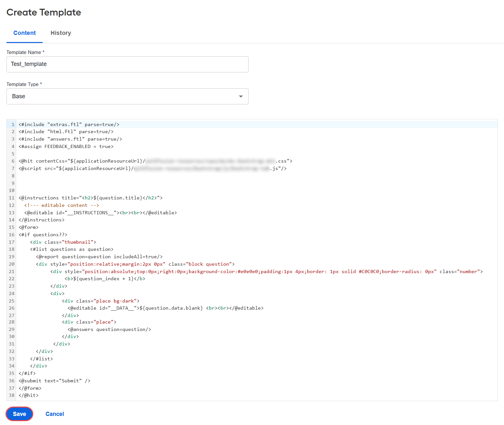The image size is (504, 425).
Task: Switch to the History tab
Action: coord(61,33)
